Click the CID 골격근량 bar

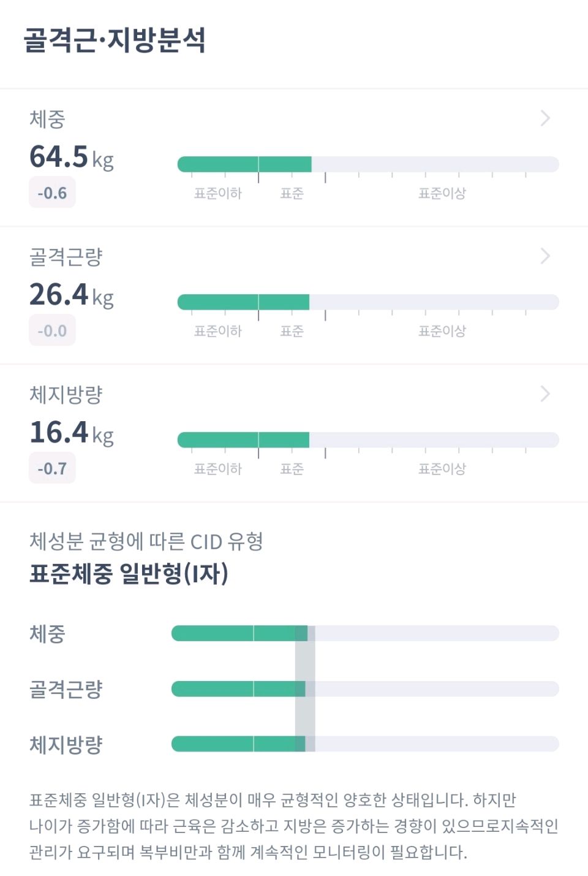point(365,689)
